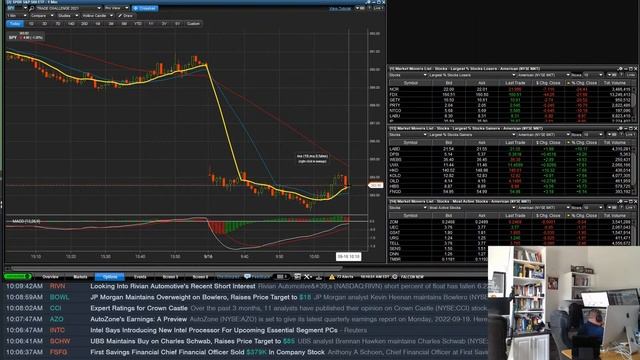Click the green connection status indicator

click(x=18, y=276)
